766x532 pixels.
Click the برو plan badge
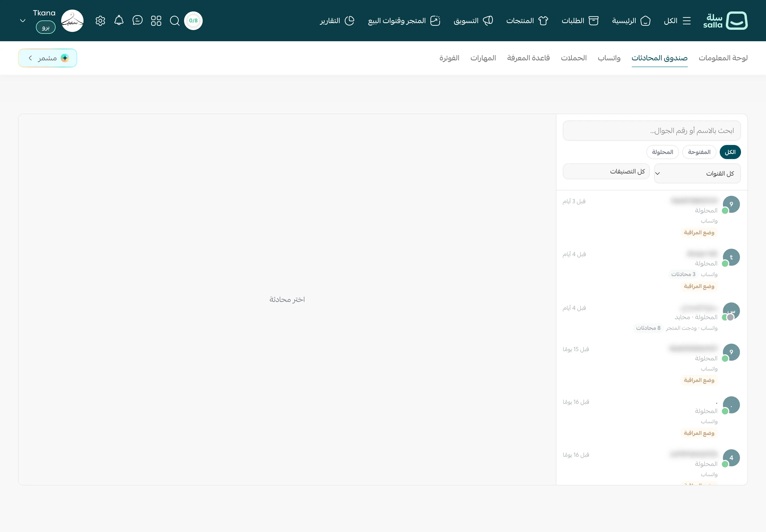click(x=46, y=27)
